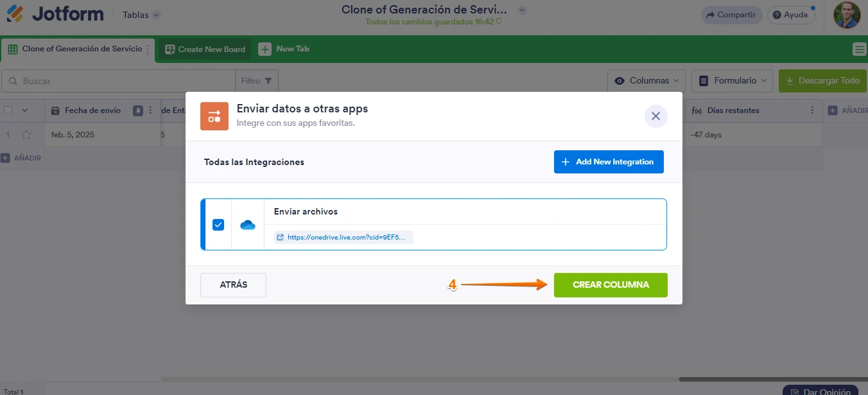Uncheck the Enviar archivos integration checkbox
Viewport: 868px width, 395px height.
pos(218,225)
